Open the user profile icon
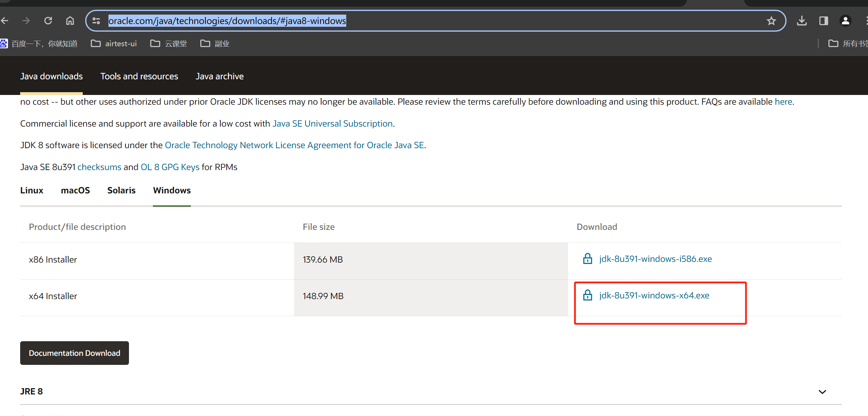Viewport: 868px width, 416px height. (x=845, y=21)
